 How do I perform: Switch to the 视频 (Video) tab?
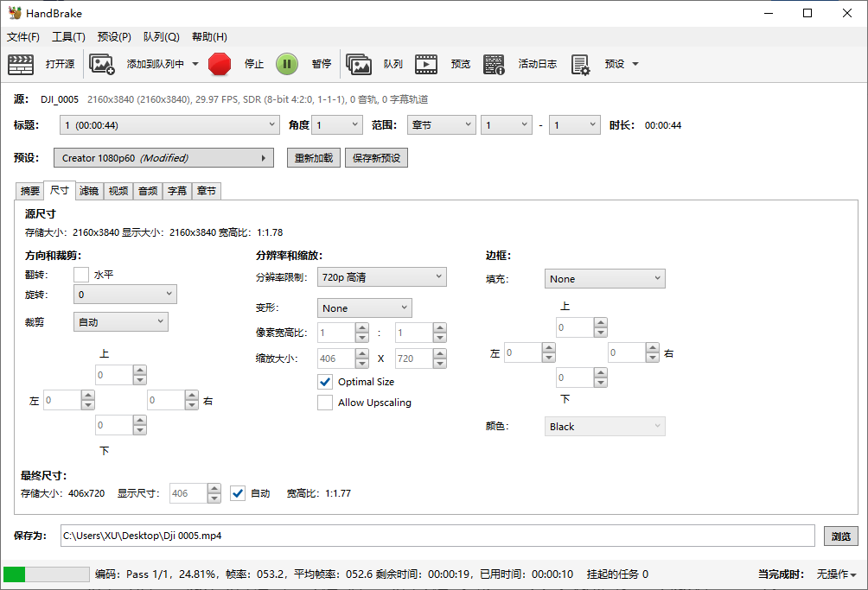pyautogui.click(x=118, y=191)
